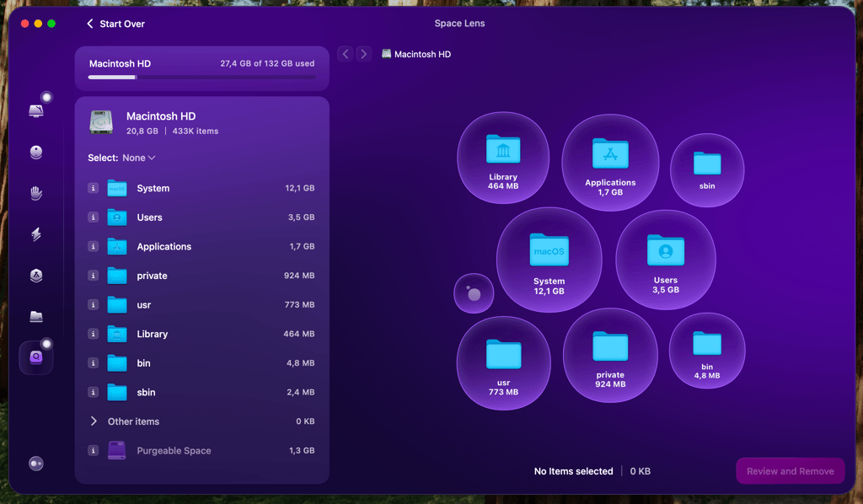Click the Macintosh HD drive icon header
The image size is (863, 504).
[x=101, y=122]
